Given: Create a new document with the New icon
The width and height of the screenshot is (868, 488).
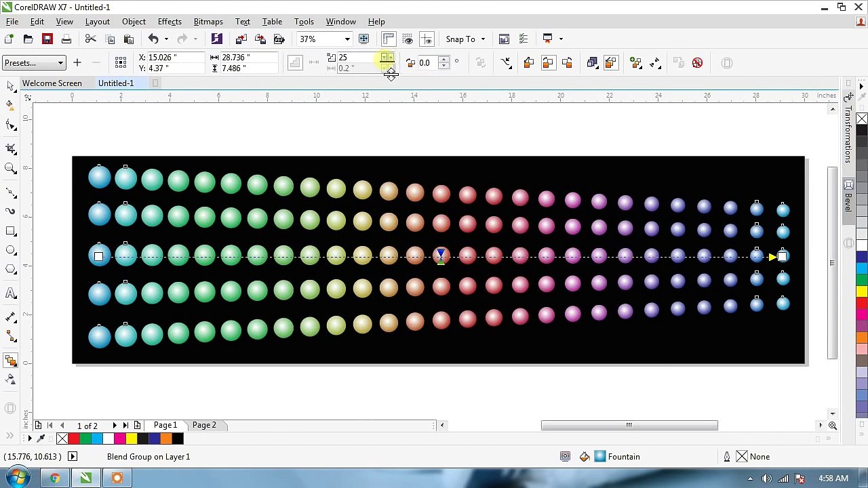Looking at the screenshot, I should tap(9, 39).
